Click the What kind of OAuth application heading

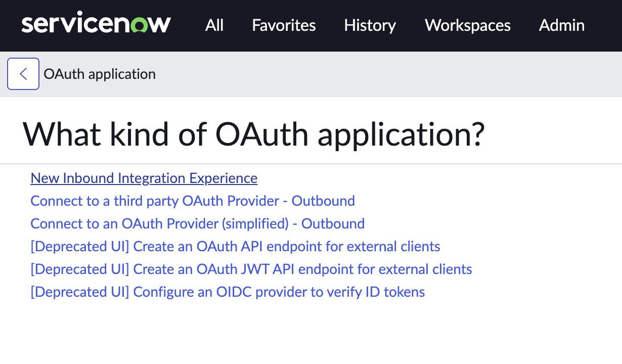point(253,134)
